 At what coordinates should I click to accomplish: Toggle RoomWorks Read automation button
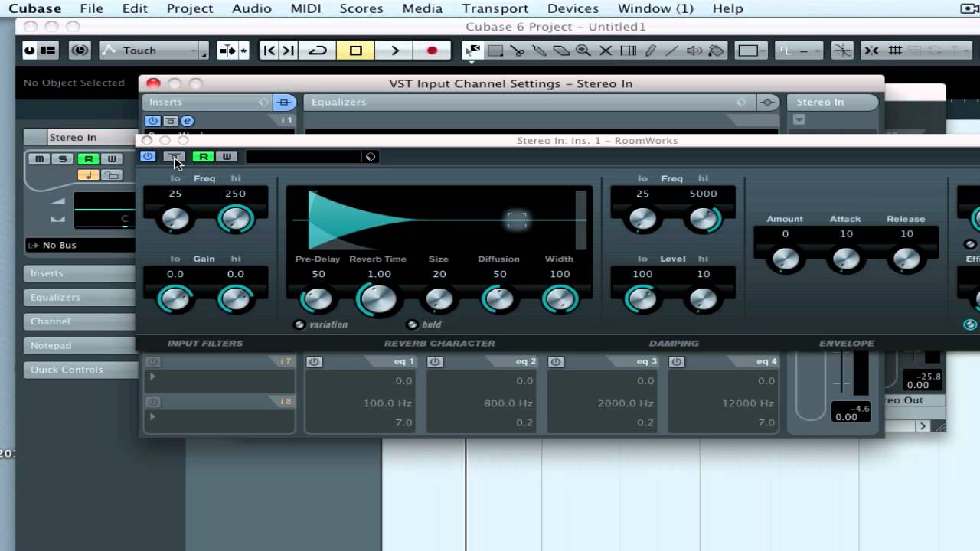(203, 157)
